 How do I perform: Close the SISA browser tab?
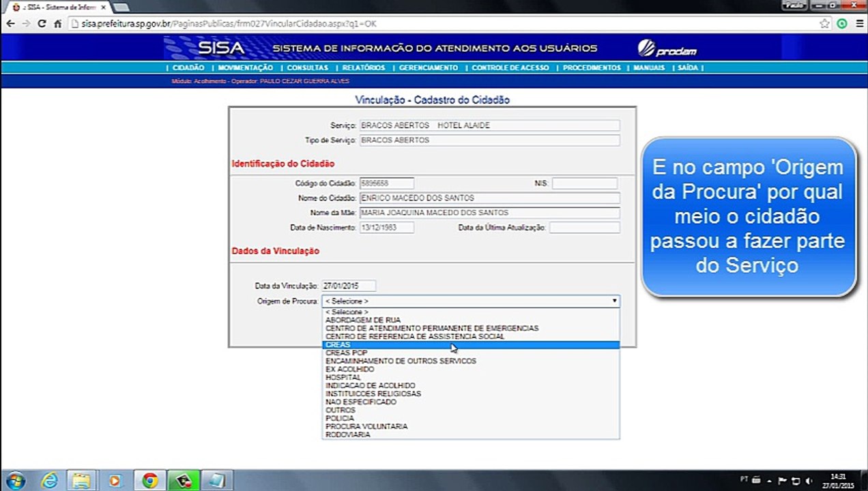point(103,7)
